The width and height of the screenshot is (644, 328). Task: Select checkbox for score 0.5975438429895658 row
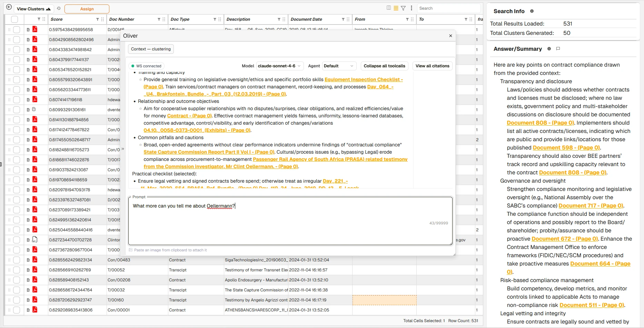(x=17, y=30)
